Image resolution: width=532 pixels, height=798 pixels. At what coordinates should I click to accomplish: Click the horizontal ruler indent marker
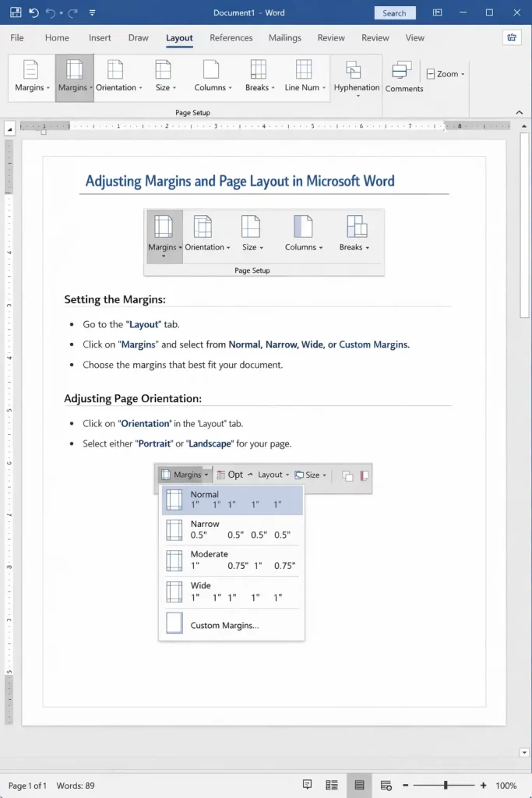(44, 130)
